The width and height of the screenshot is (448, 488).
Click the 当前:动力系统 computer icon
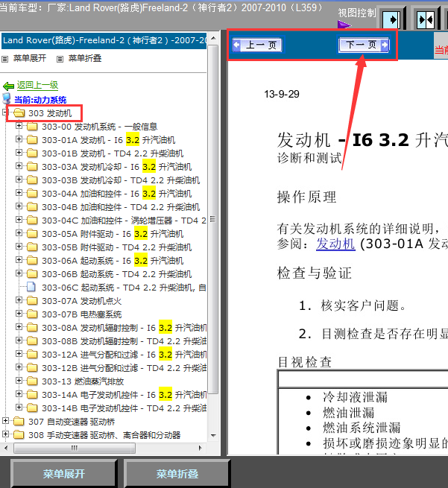pos(7,98)
